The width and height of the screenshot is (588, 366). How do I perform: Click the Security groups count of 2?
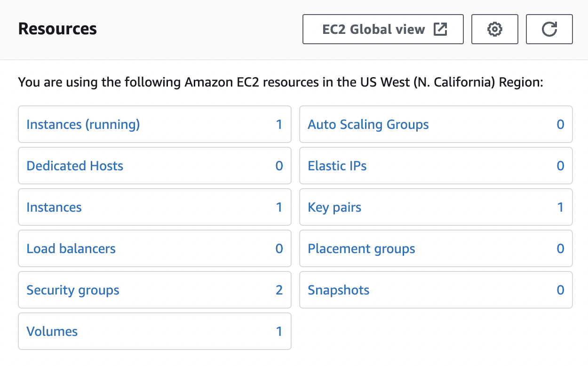(279, 290)
